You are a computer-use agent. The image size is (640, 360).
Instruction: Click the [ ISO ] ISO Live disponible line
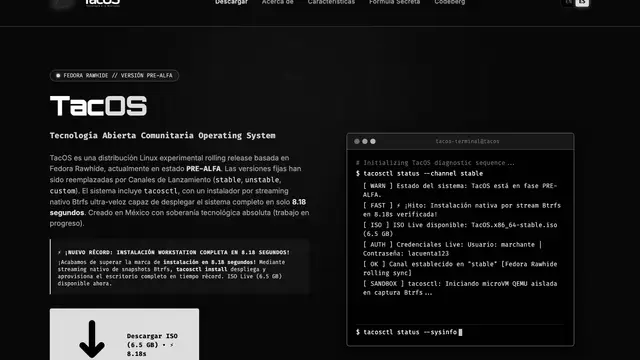pyautogui.click(x=460, y=229)
